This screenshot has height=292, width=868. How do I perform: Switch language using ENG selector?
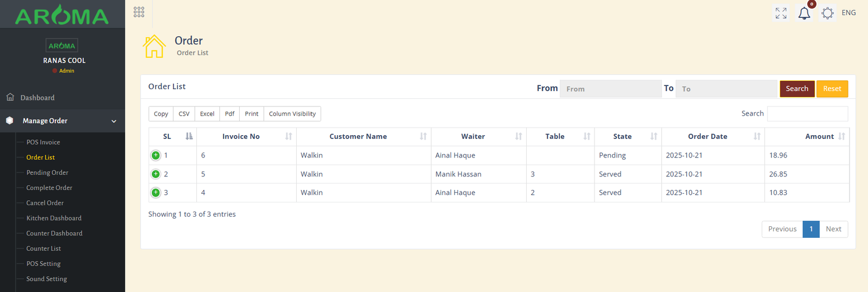848,12
